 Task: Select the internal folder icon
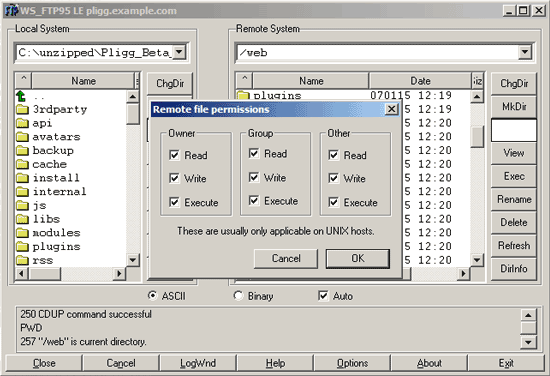point(22,192)
